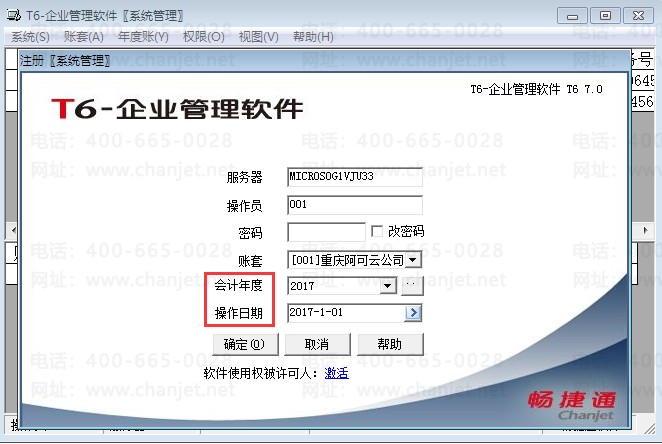Minimize the T6 system management window

tap(572, 15)
